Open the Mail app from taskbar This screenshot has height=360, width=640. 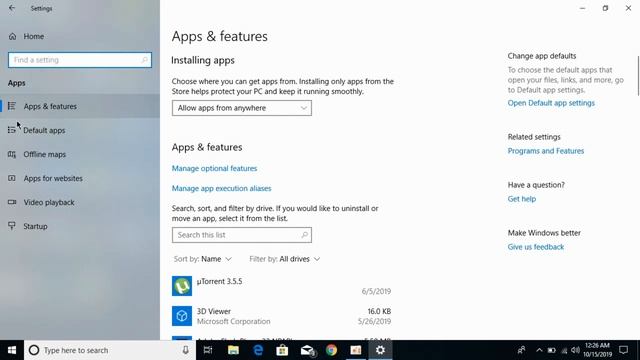[x=307, y=350]
